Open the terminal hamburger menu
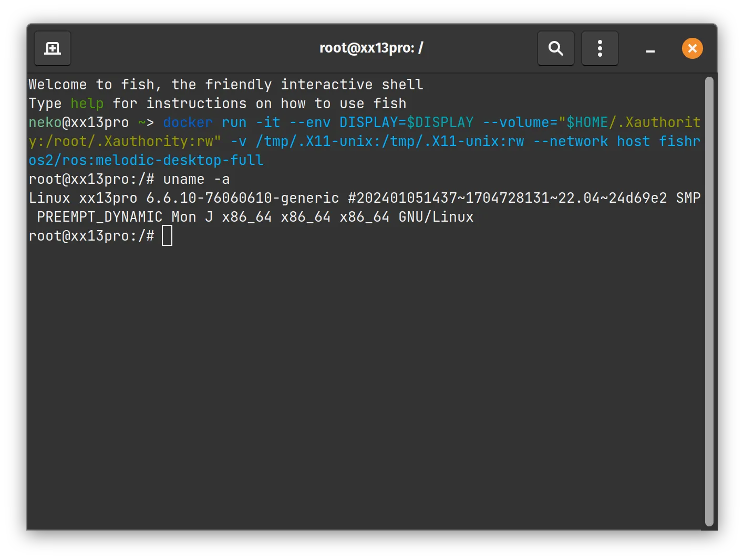744x560 pixels. [600, 48]
